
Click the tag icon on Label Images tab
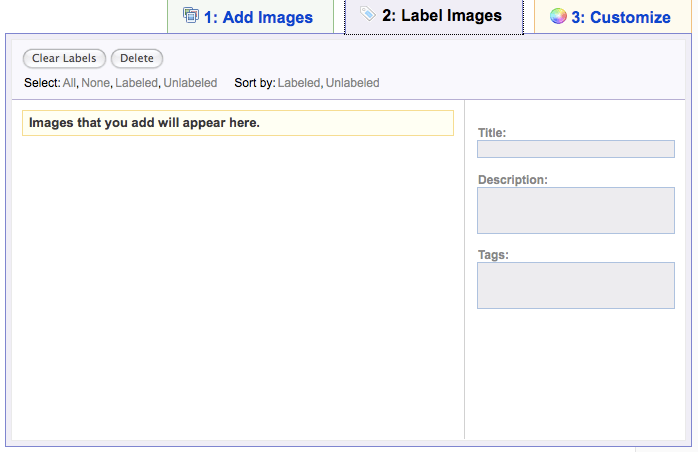(x=368, y=15)
